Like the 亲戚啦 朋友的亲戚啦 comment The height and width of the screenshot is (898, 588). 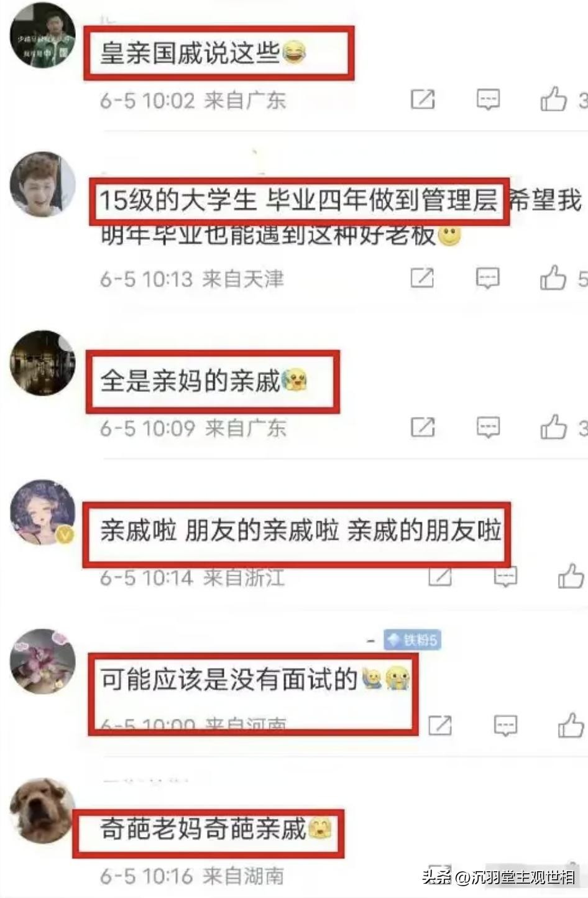point(571,576)
